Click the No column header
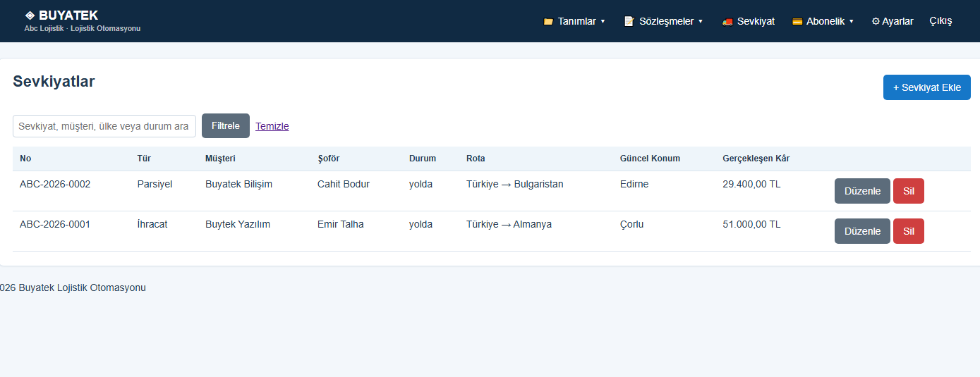The width and height of the screenshot is (980, 377). [25, 159]
